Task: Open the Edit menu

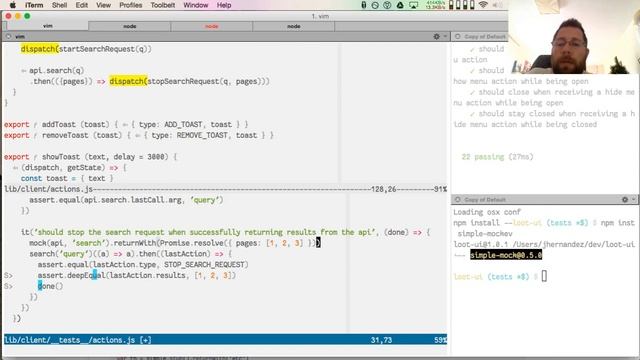Action: [x=82, y=5]
